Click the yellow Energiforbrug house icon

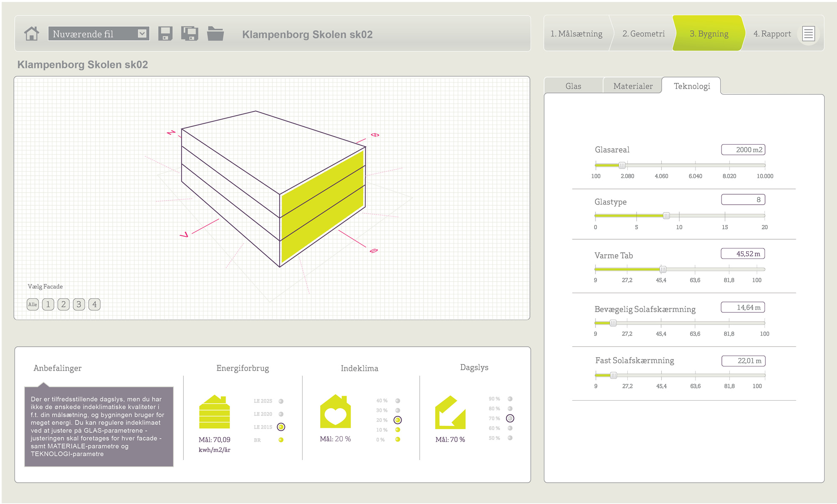click(214, 412)
